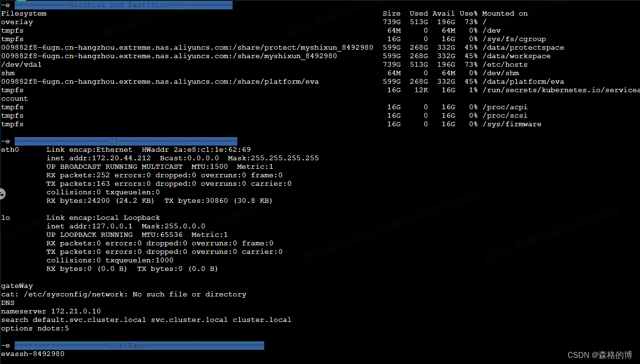Select 'Link encap:Local Loopback'
Image resolution: width=640 pixels, height=364 pixels.
pos(103,218)
